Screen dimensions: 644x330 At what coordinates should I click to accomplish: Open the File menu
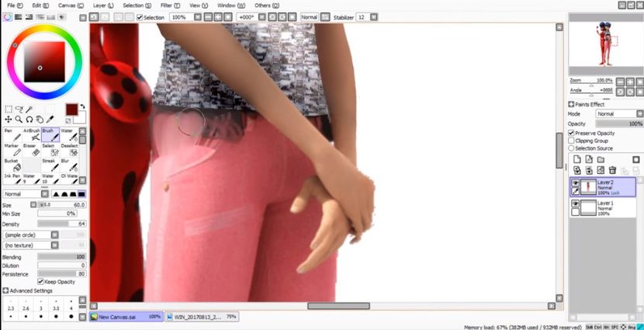pyautogui.click(x=15, y=5)
